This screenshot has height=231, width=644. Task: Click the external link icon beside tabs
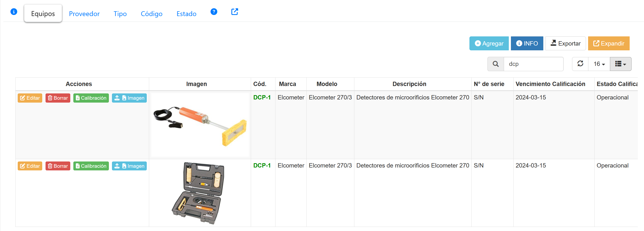234,12
